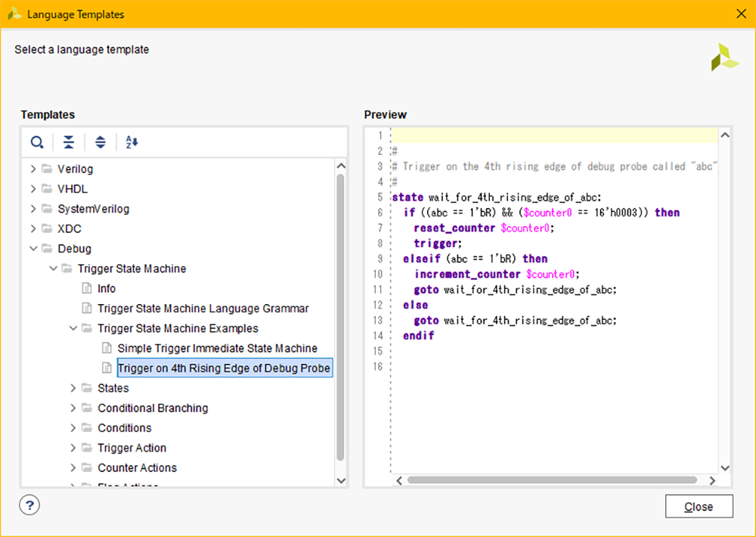756x537 pixels.
Task: Click the 'reset_counter $counter0;' line
Action: point(484,228)
